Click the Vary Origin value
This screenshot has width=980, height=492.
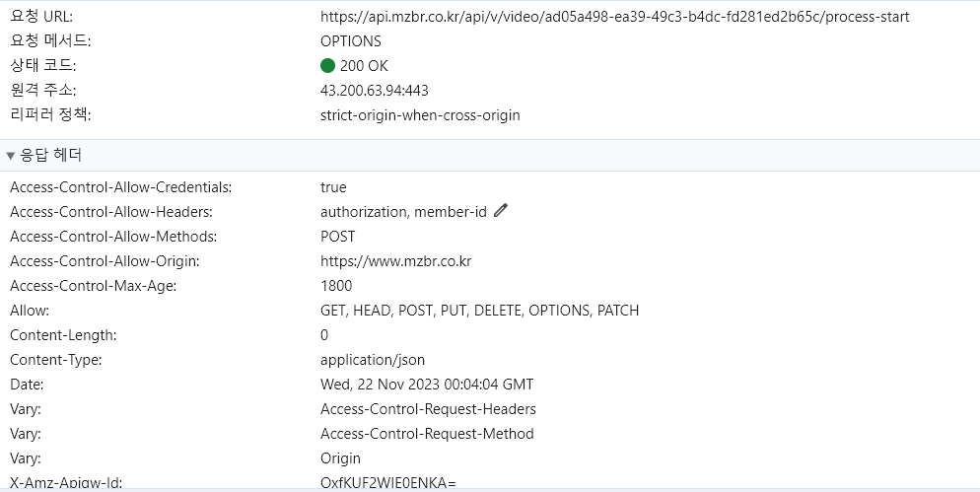coord(340,458)
